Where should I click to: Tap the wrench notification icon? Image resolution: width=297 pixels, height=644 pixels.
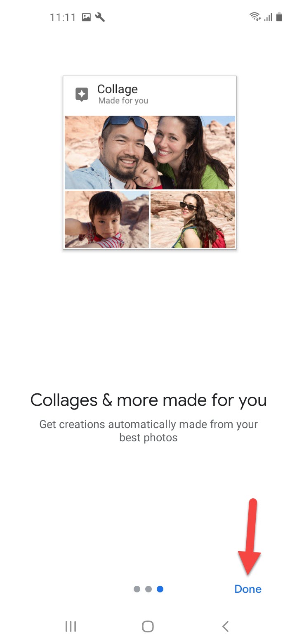click(100, 17)
